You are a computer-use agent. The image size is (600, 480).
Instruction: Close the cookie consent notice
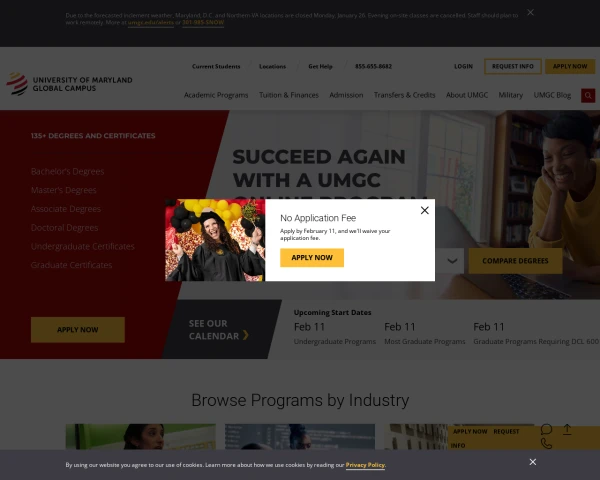pos(533,462)
